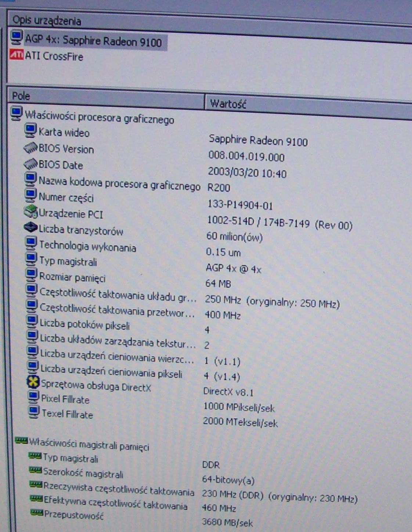412x532 pixels.
Task: Click the value 008.004.019.000
Action: pos(246,157)
